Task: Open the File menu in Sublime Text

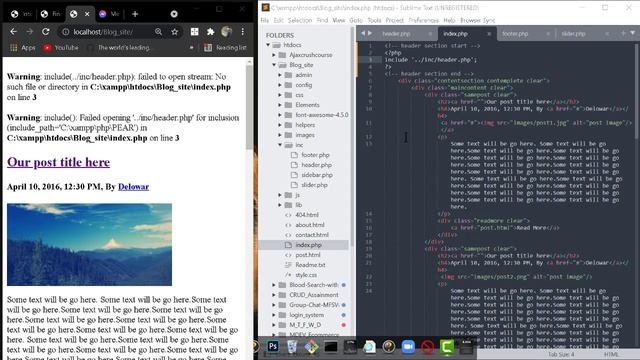Action: tap(265, 20)
